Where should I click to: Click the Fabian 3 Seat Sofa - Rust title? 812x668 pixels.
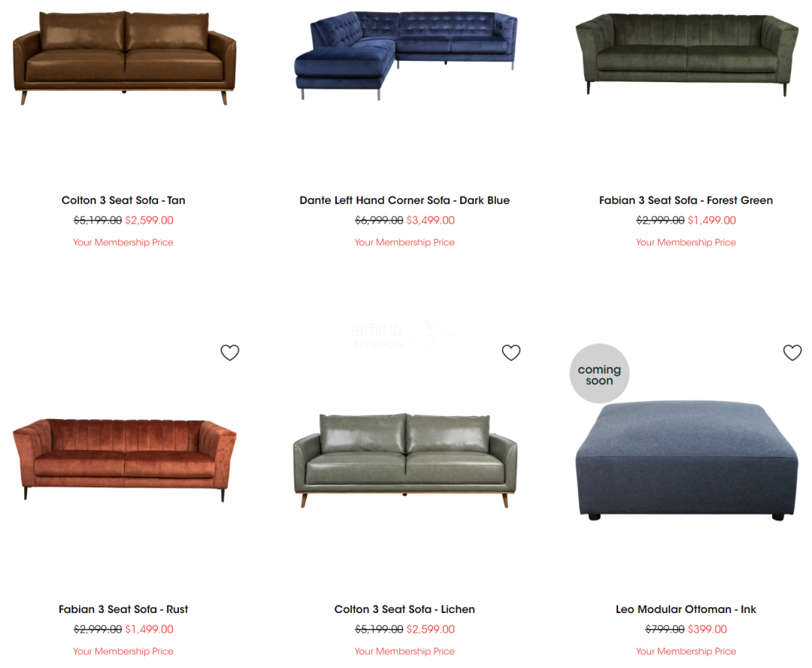point(123,609)
